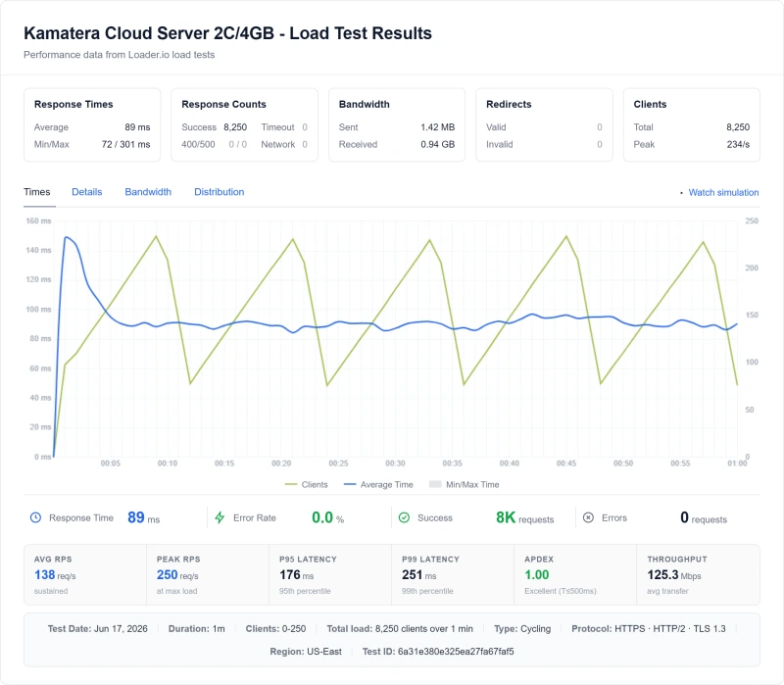Toggle the Min/Max Time legend entry

coord(464,484)
